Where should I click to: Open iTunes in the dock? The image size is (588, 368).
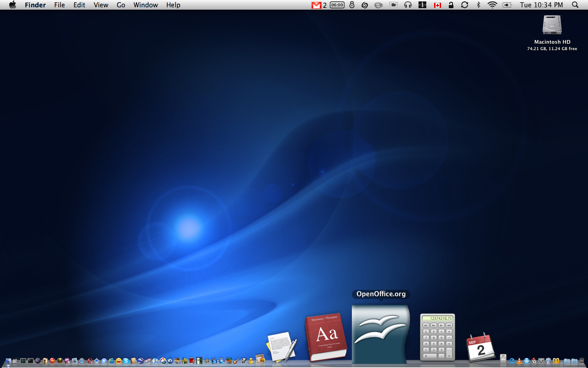click(x=155, y=361)
